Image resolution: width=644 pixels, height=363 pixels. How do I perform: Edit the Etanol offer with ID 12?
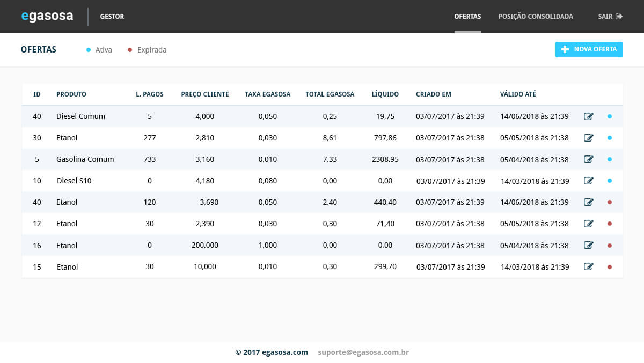[589, 224]
